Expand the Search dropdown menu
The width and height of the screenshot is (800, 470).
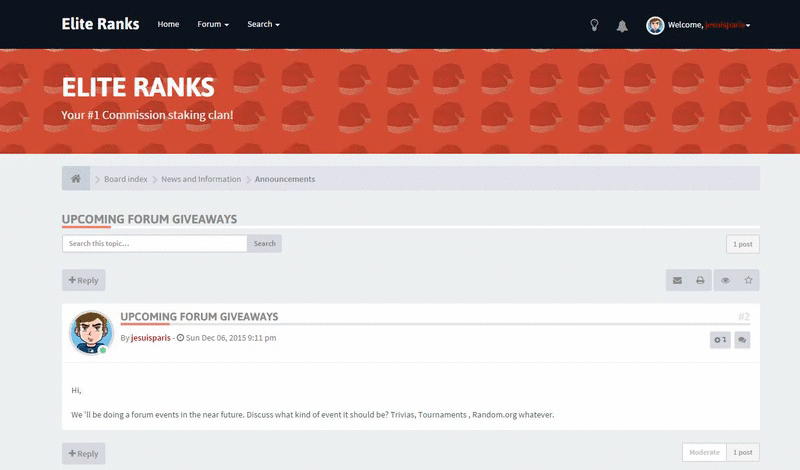(x=263, y=24)
